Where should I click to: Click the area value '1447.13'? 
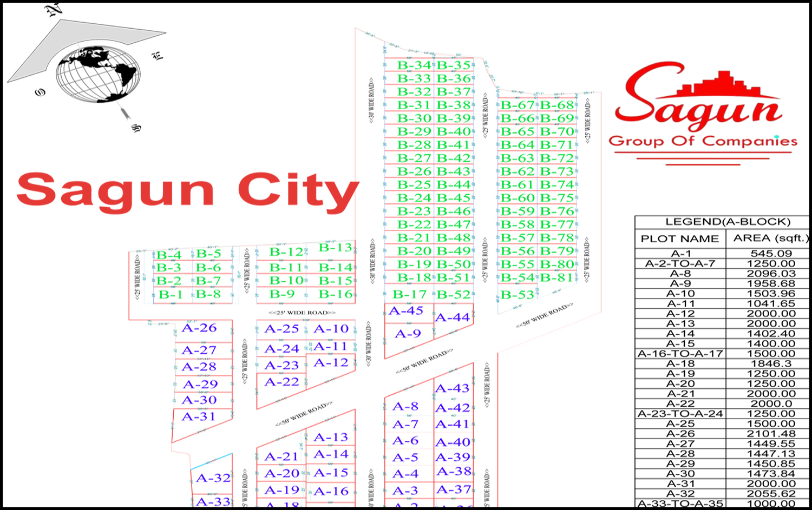coord(771,454)
